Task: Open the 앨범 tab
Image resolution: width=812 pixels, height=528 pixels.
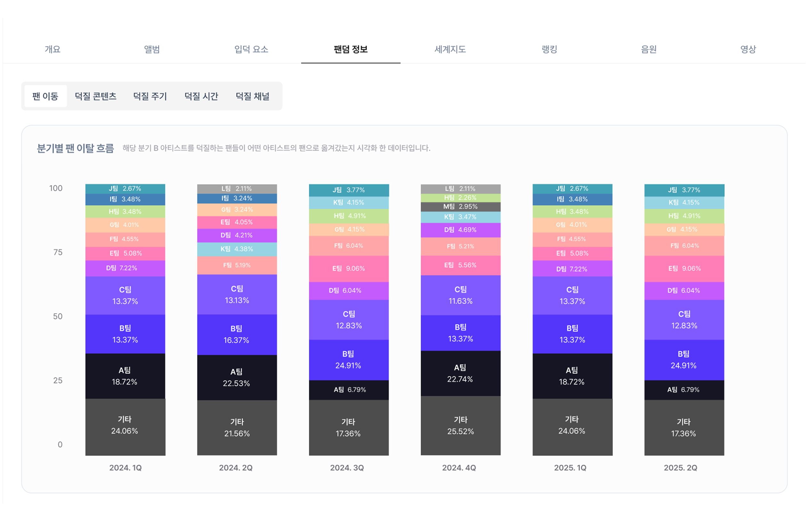Action: [x=152, y=49]
